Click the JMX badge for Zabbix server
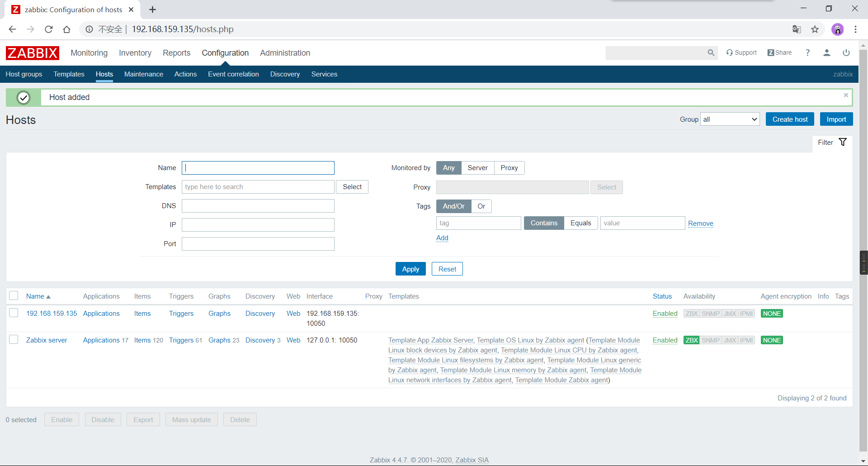868x466 pixels. point(730,340)
